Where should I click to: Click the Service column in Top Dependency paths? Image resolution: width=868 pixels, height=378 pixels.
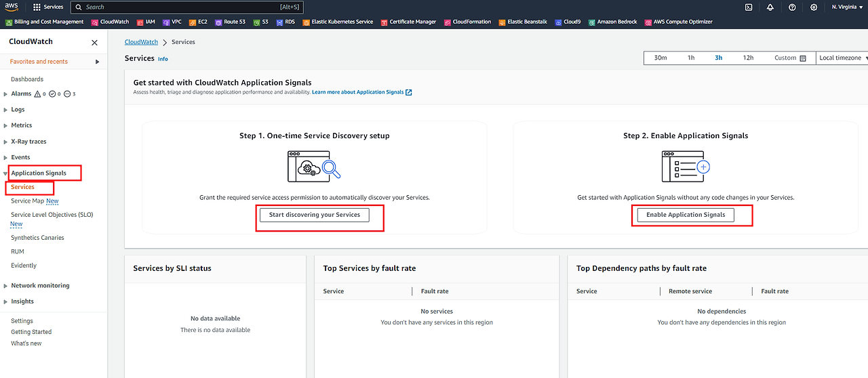pos(587,291)
